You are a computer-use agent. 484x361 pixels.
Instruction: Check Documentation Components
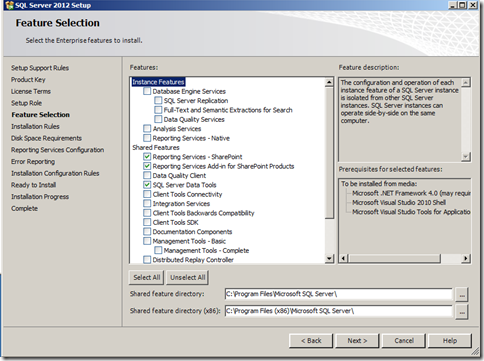click(147, 231)
